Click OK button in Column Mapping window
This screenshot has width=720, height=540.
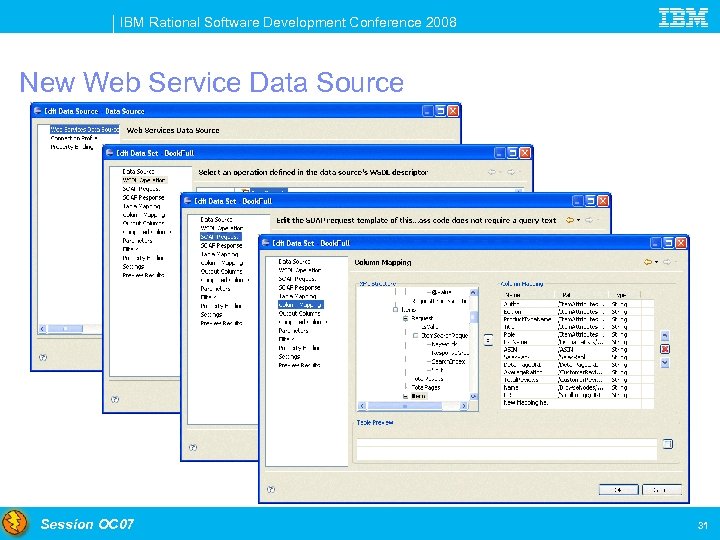point(618,490)
